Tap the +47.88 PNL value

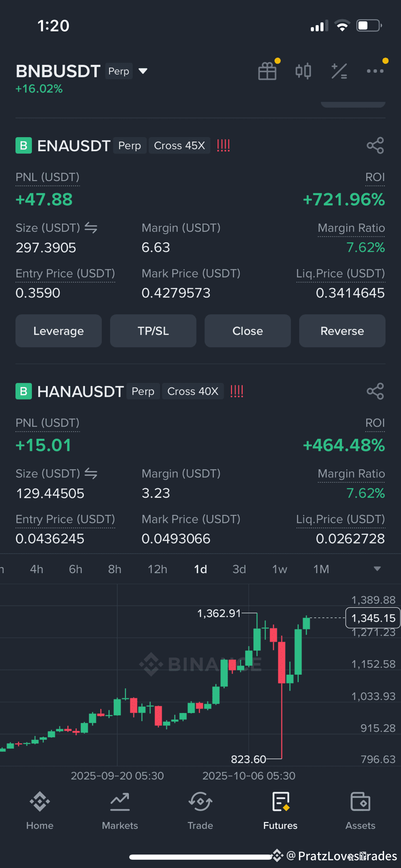pos(44,199)
